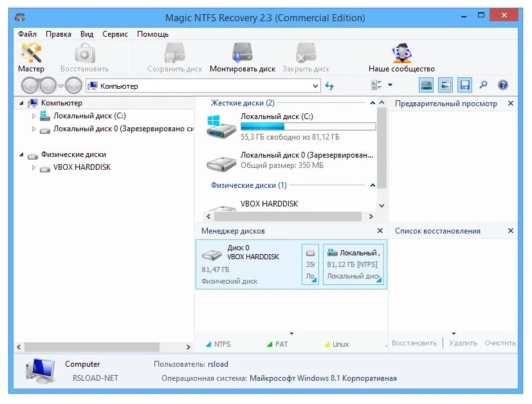Viewport: 532px width, 404px height.
Task: Click '55,3 ГБ свободно из 81,12 ГБ' text
Action: 290,137
